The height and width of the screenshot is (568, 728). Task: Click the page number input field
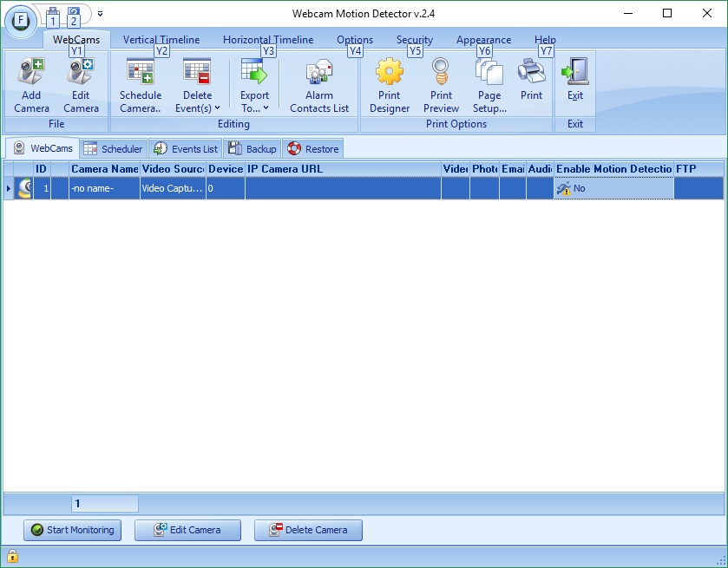103,503
